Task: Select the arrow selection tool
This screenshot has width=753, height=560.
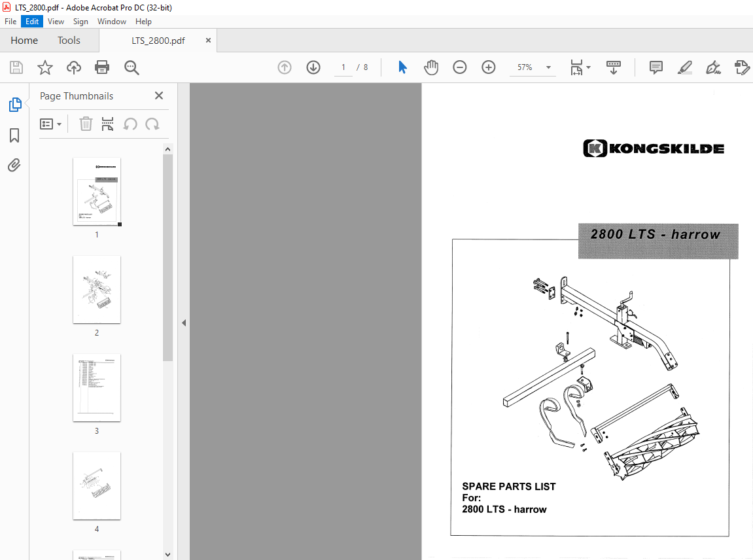Action: pos(402,67)
